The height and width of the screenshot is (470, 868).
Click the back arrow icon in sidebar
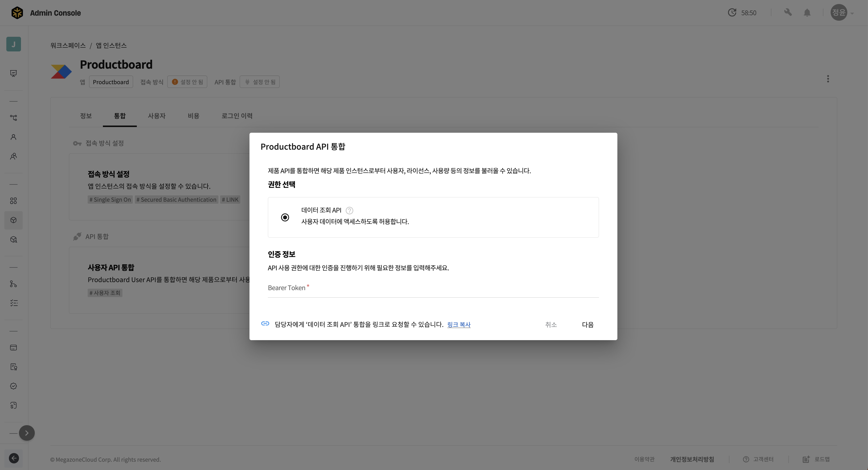14,458
